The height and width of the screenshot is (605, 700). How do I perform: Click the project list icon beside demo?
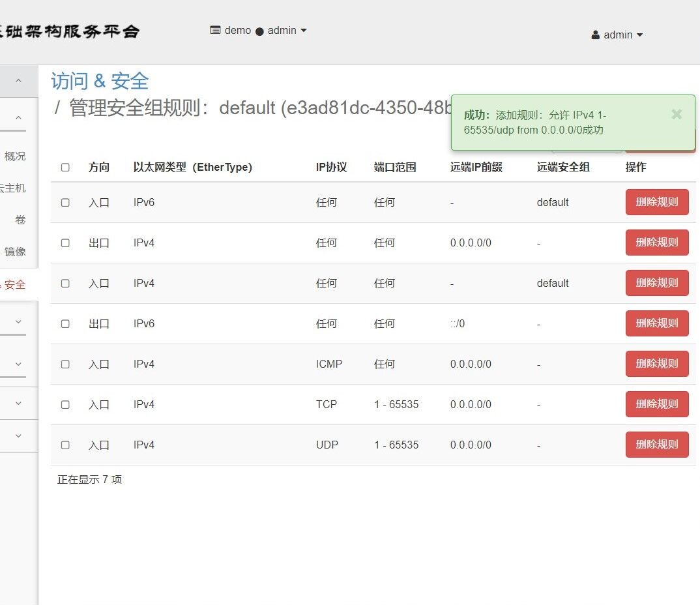[215, 31]
